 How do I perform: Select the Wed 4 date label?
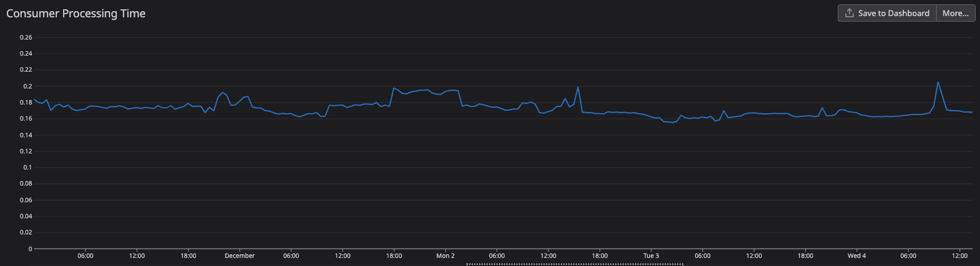856,256
